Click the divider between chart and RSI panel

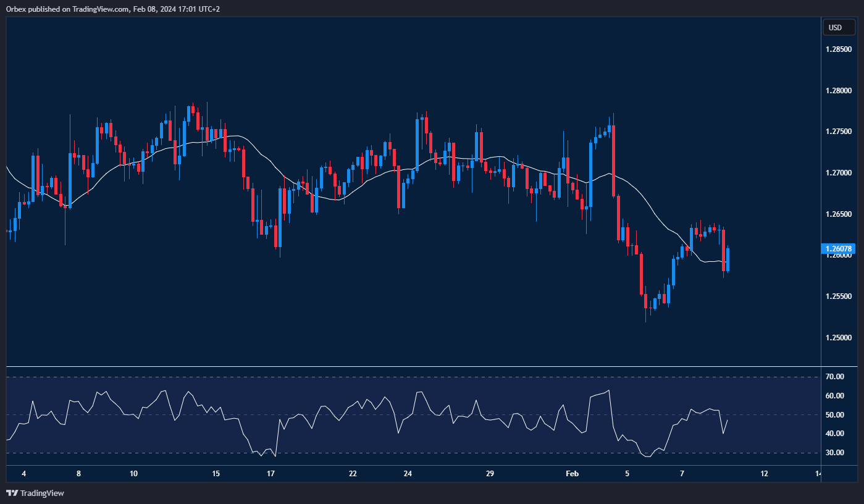[408, 366]
